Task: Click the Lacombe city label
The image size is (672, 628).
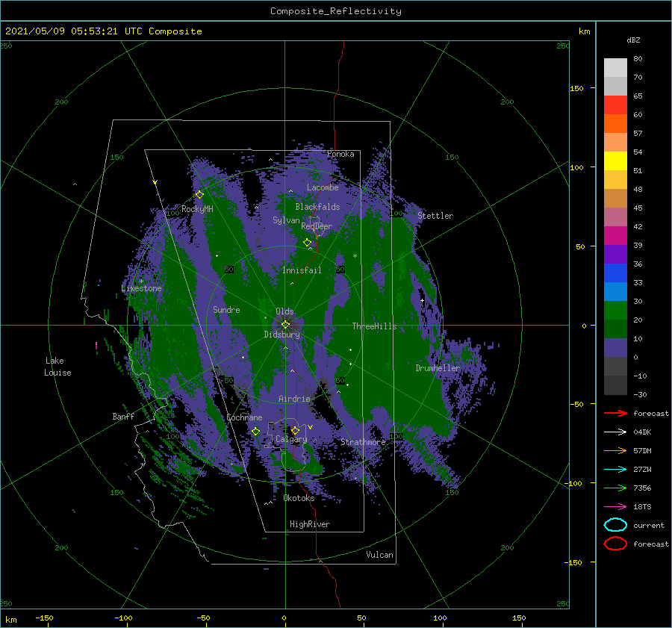Action: tap(323, 187)
